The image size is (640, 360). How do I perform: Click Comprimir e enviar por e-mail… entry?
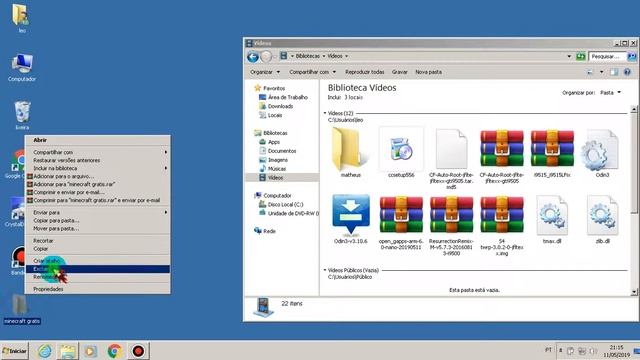coord(98,192)
